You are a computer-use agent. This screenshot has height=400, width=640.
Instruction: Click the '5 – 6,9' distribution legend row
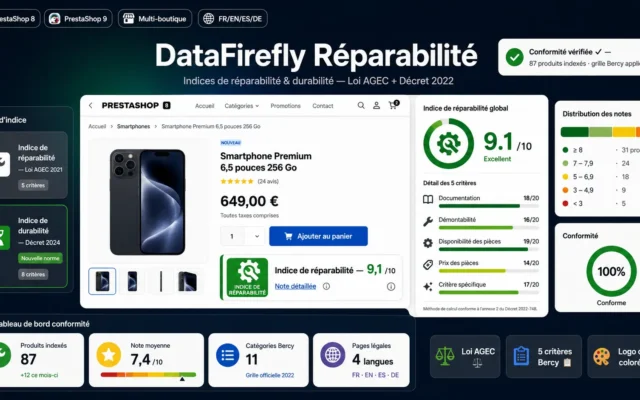tap(596, 177)
